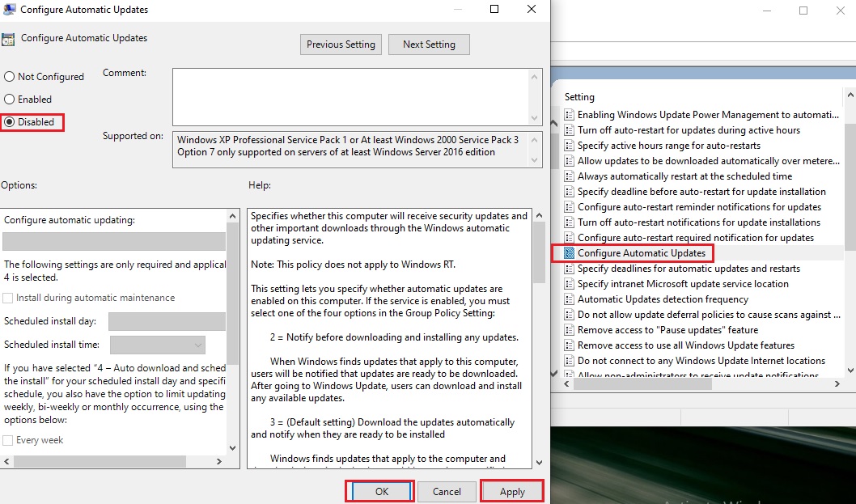The height and width of the screenshot is (504, 856).
Task: Open the Configure automatic updating dropdown
Action: 113,242
